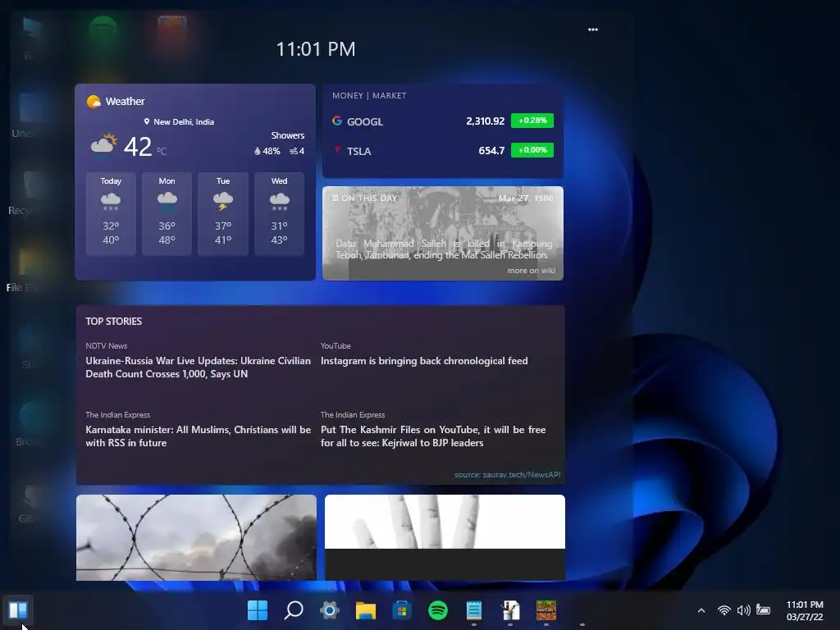840x630 pixels.
Task: Click the 'more on wiki' link
Action: [x=531, y=271]
